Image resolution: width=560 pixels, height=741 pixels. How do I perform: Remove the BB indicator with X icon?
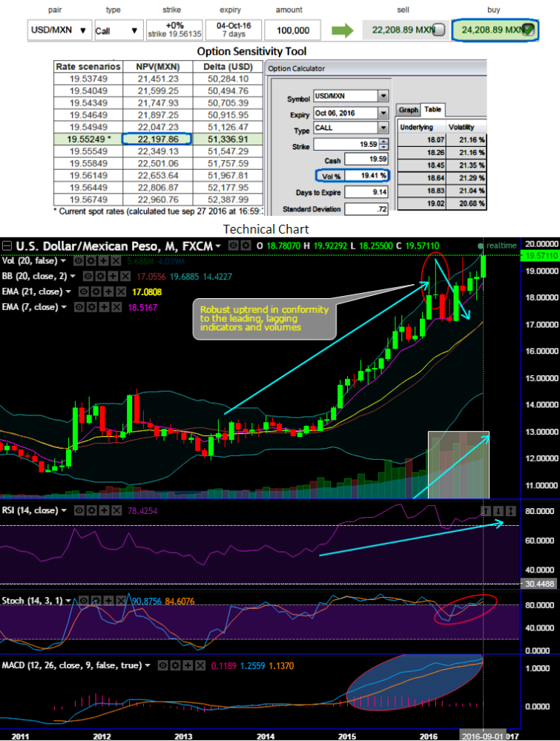pos(125,277)
